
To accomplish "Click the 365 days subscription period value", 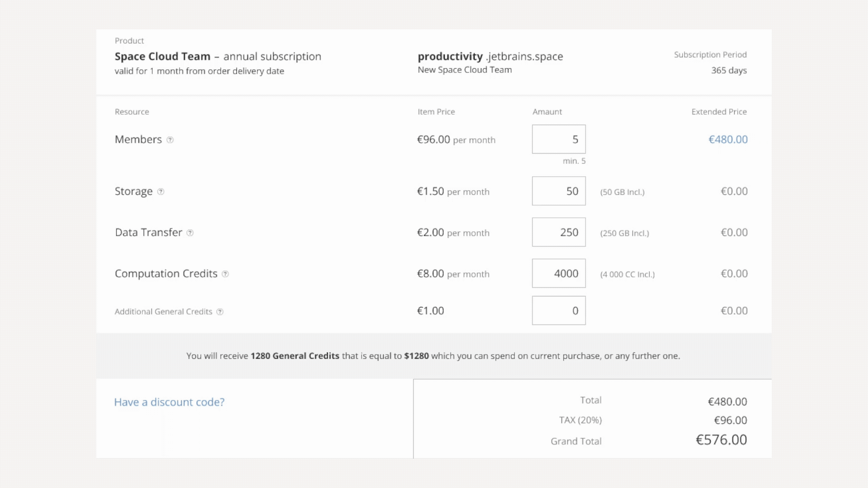I will coord(729,70).
